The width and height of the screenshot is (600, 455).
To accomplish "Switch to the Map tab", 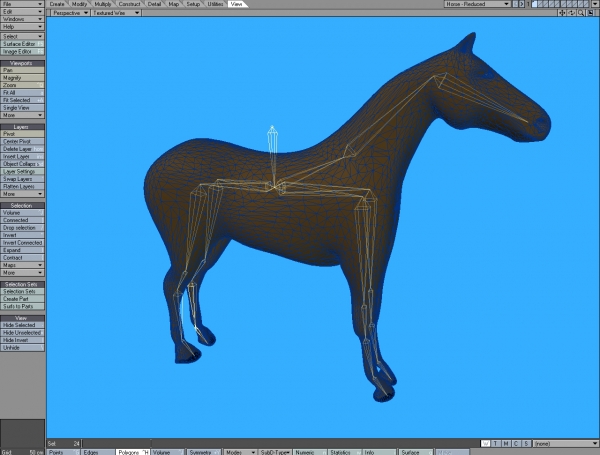I will pyautogui.click(x=174, y=4).
